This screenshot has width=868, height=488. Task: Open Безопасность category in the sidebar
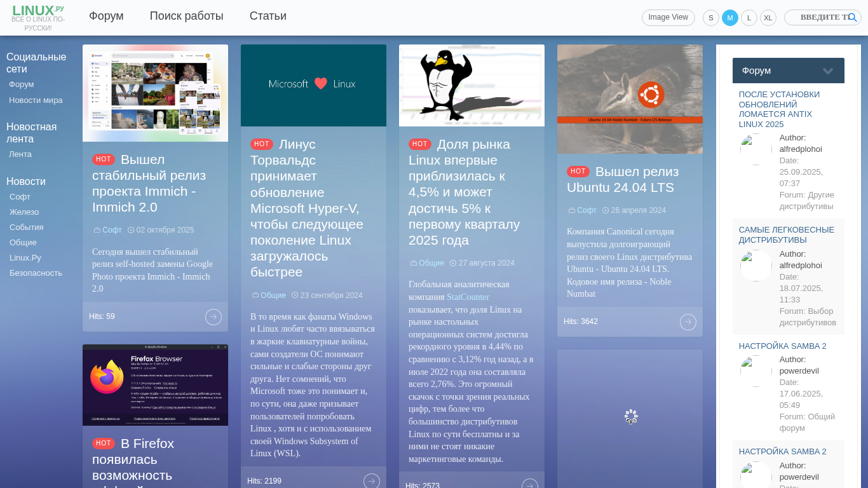[36, 273]
